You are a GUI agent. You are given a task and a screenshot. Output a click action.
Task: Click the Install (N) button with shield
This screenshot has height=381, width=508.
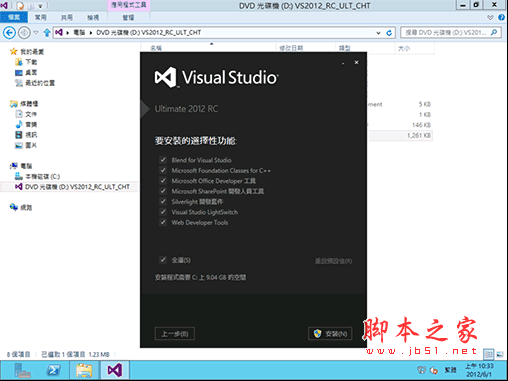330,334
